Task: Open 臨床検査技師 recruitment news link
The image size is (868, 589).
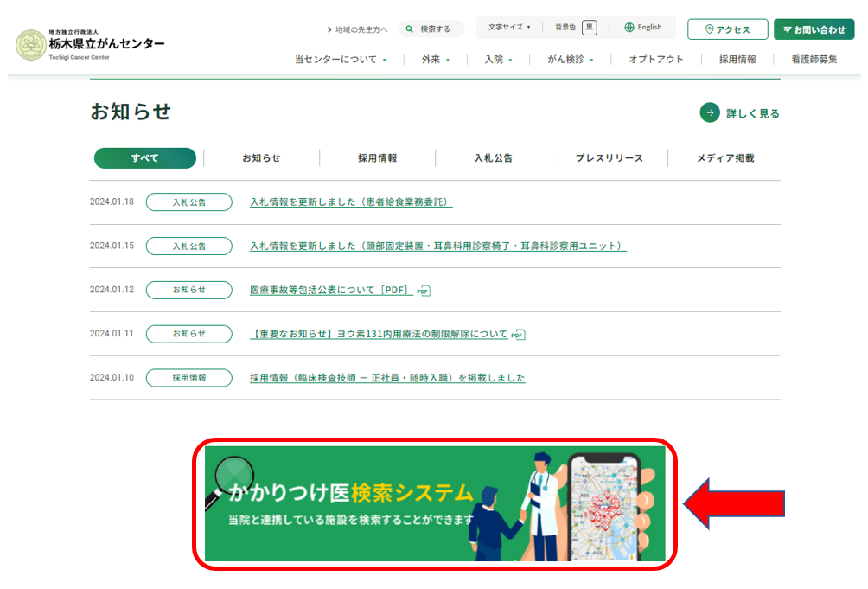Action: tap(387, 378)
